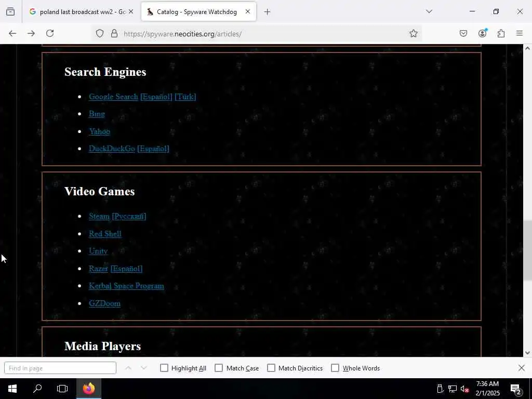Close the Google search tab
The height and width of the screenshot is (399, 532).
pos(131,11)
